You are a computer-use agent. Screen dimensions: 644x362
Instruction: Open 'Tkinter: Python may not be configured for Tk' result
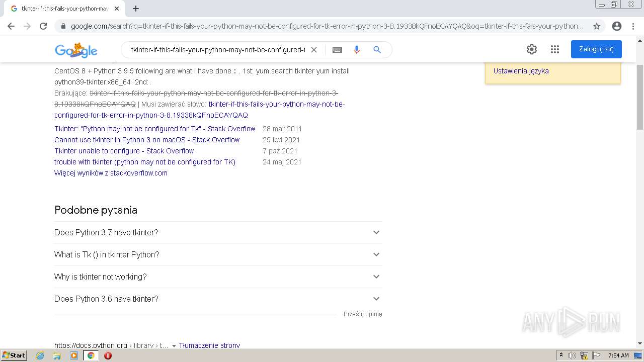tap(154, 129)
